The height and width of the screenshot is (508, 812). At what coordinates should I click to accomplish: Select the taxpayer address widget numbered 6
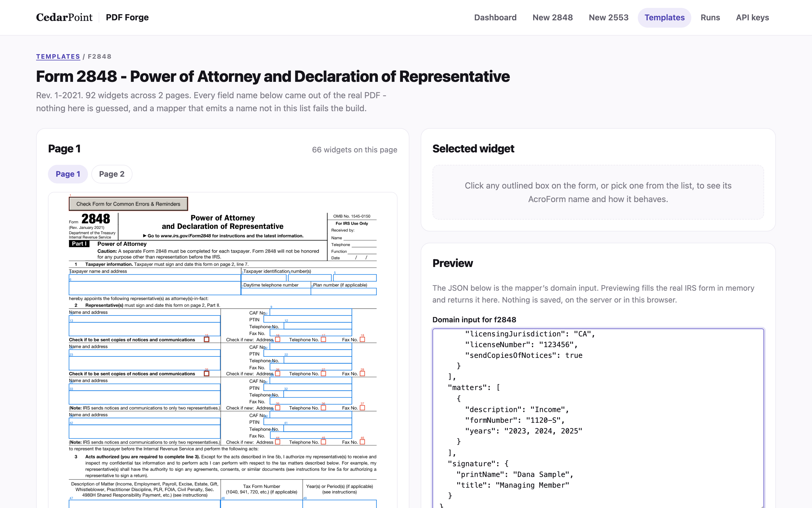(x=155, y=288)
